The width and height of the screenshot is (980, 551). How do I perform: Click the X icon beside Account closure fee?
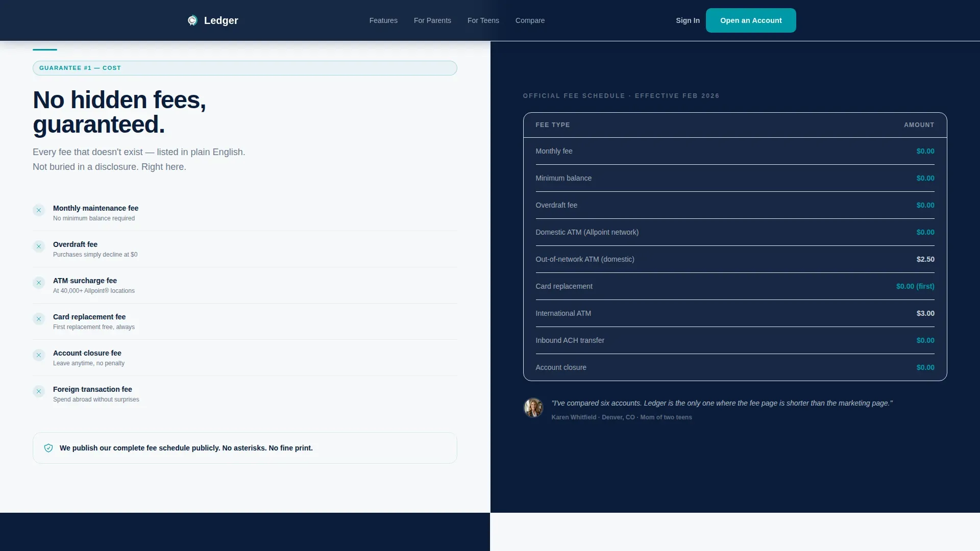(39, 355)
